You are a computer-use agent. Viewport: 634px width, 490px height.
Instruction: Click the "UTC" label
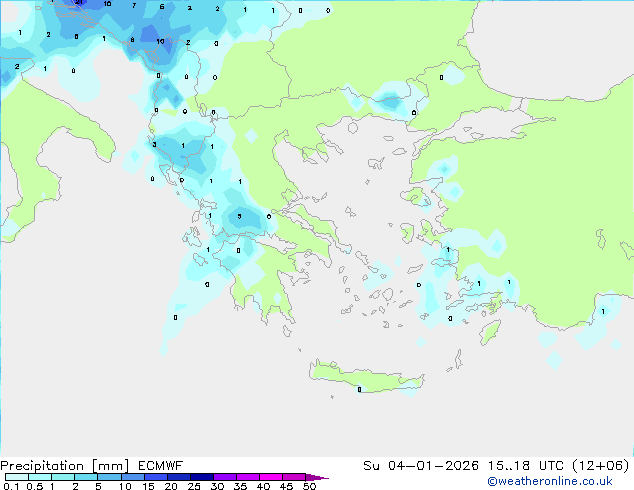[551, 466]
